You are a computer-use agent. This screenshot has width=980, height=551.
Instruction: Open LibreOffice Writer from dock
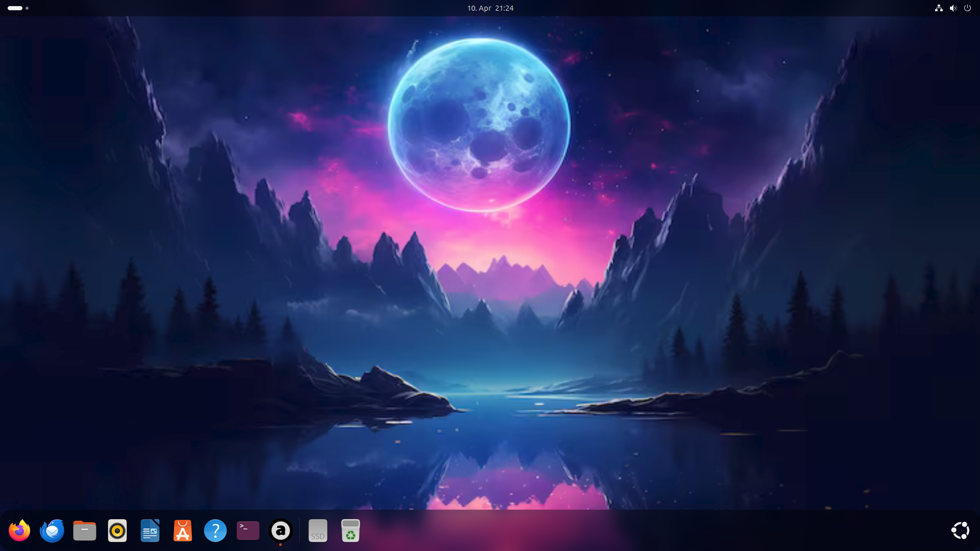pos(150,531)
